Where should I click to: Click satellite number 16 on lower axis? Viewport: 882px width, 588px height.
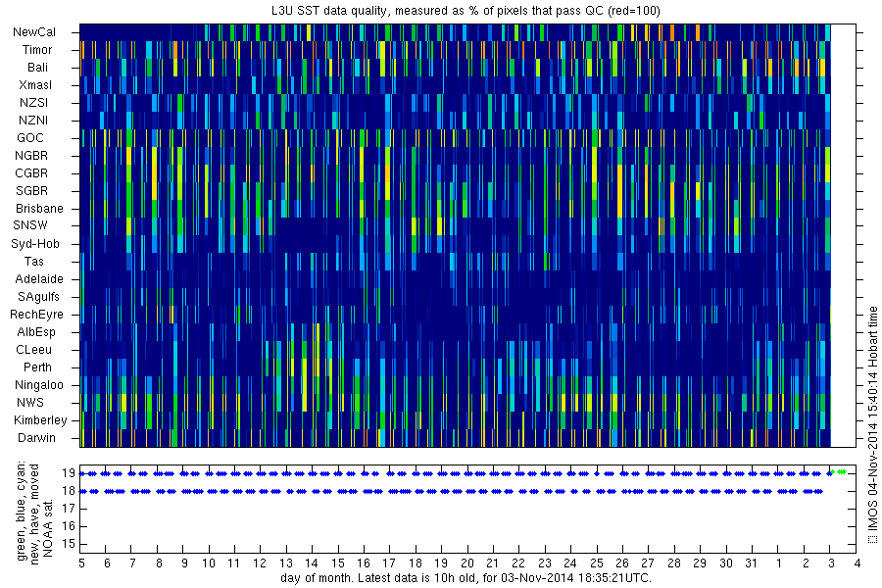(x=69, y=526)
